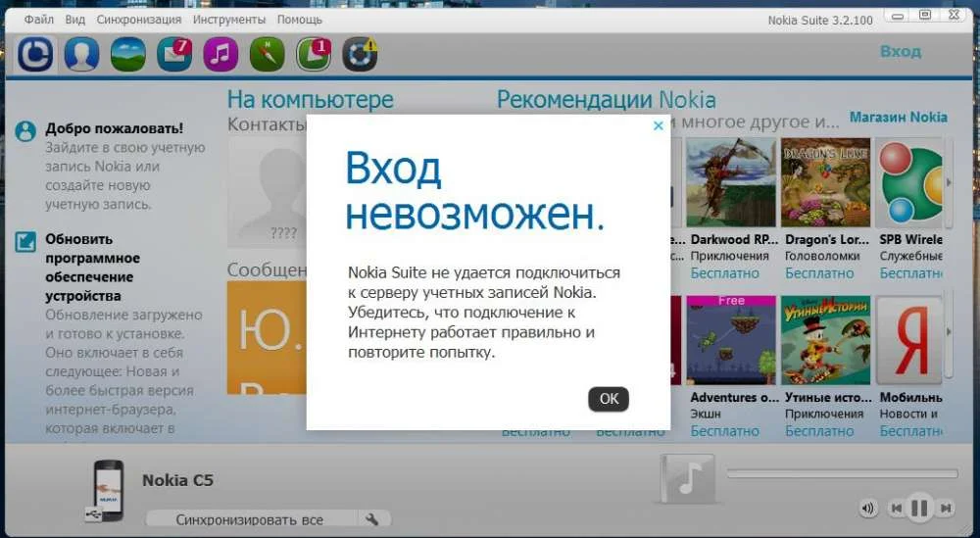The image size is (980, 538).
Task: Click the Утиные исто... title text
Action: [x=828, y=398]
